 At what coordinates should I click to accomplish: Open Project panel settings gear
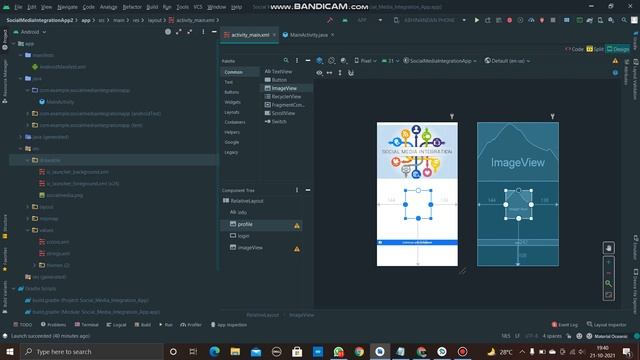[x=168, y=31]
